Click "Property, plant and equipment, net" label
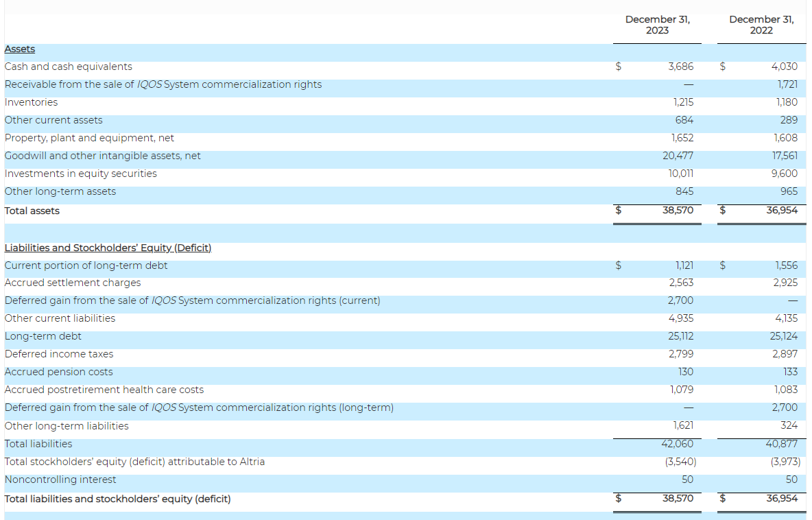This screenshot has height=520, width=812. [89, 139]
